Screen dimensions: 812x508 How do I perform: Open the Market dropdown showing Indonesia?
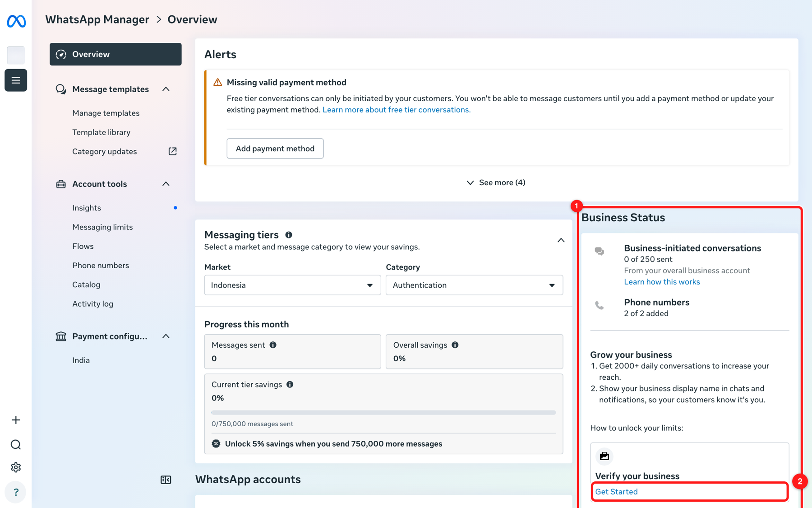292,285
